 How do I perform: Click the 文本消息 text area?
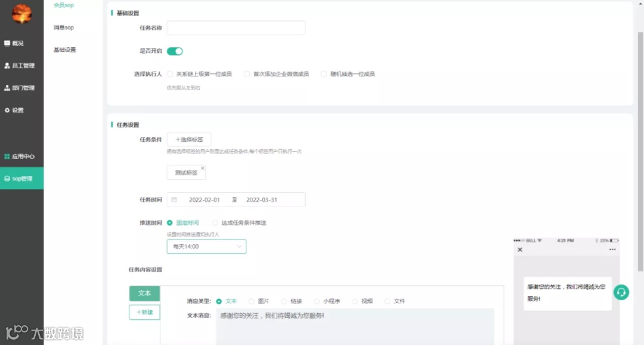(x=355, y=327)
